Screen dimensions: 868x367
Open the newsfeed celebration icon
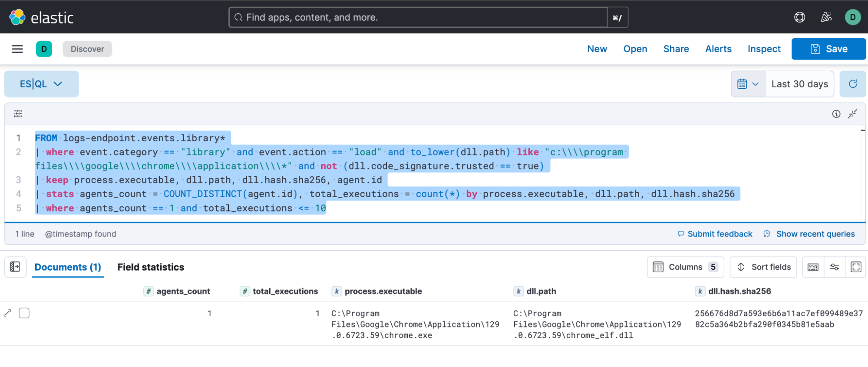(x=826, y=17)
